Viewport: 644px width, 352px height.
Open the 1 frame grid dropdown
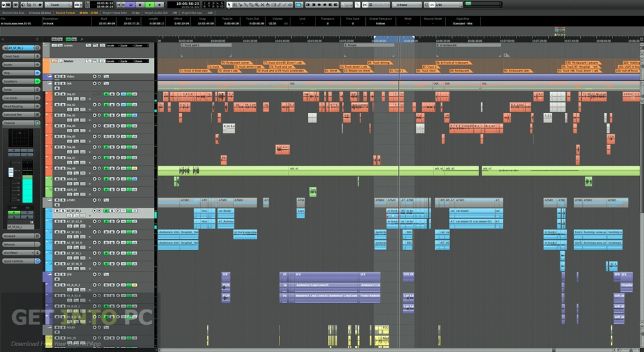tap(407, 5)
